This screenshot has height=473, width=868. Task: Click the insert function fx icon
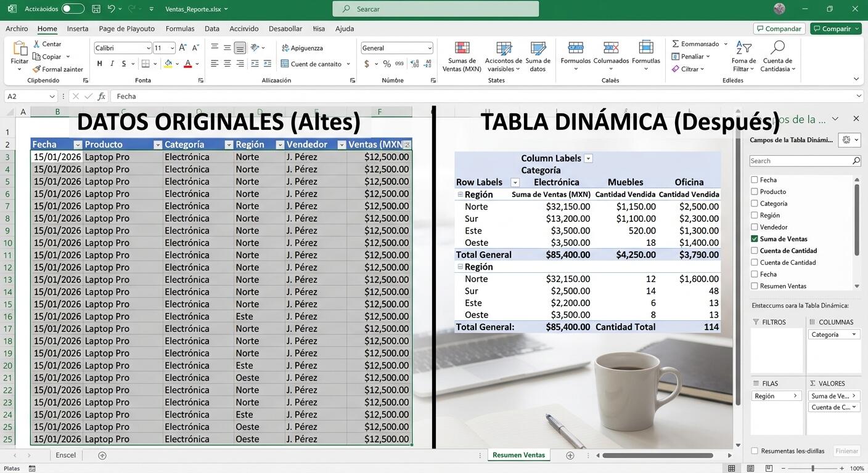(102, 96)
